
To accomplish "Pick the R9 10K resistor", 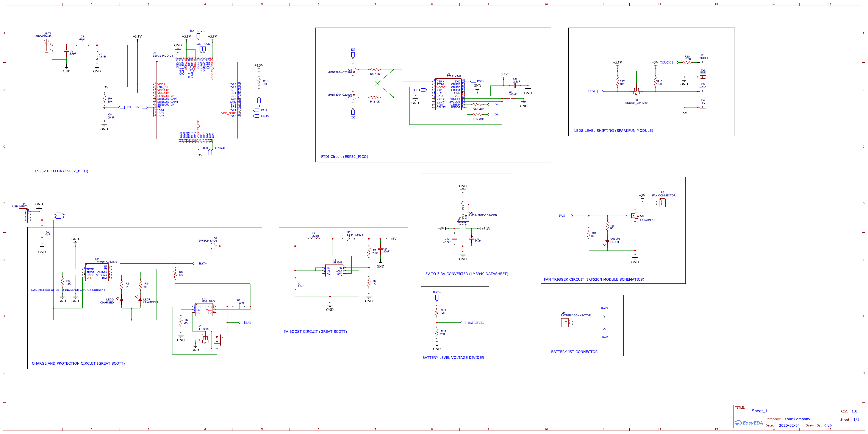I will 105,100.
